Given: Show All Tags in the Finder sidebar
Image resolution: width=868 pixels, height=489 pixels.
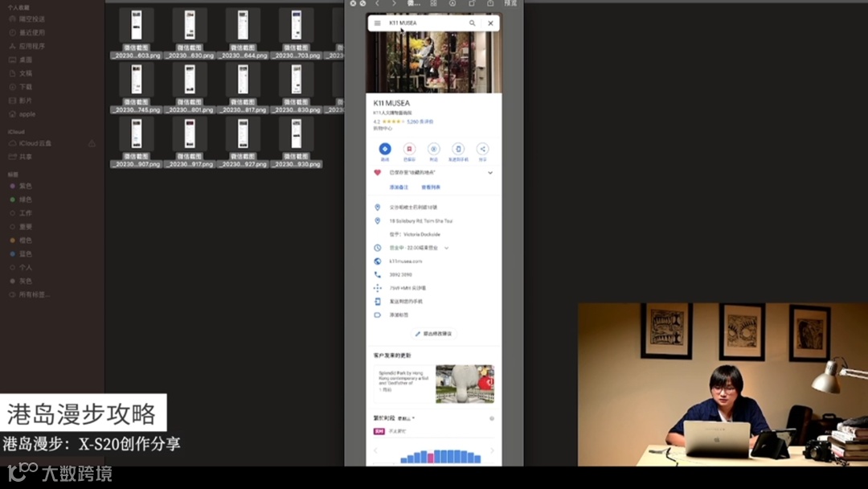Looking at the screenshot, I should pos(30,294).
